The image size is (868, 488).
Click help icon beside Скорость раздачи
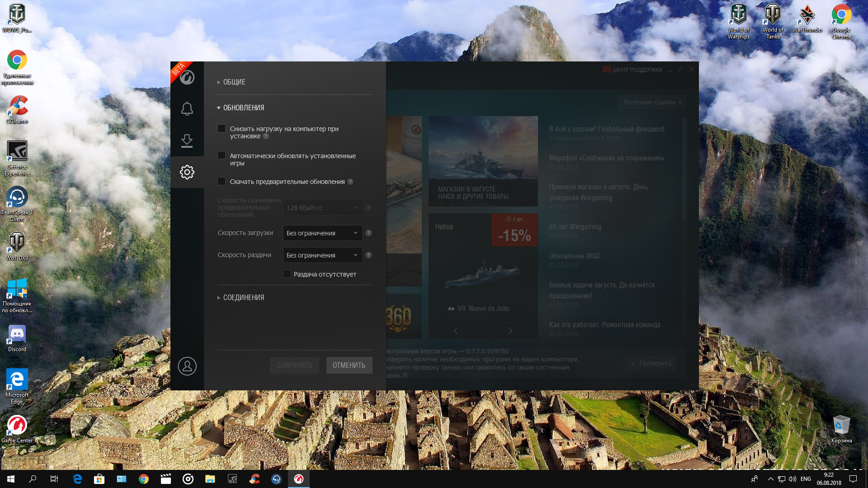pos(368,255)
